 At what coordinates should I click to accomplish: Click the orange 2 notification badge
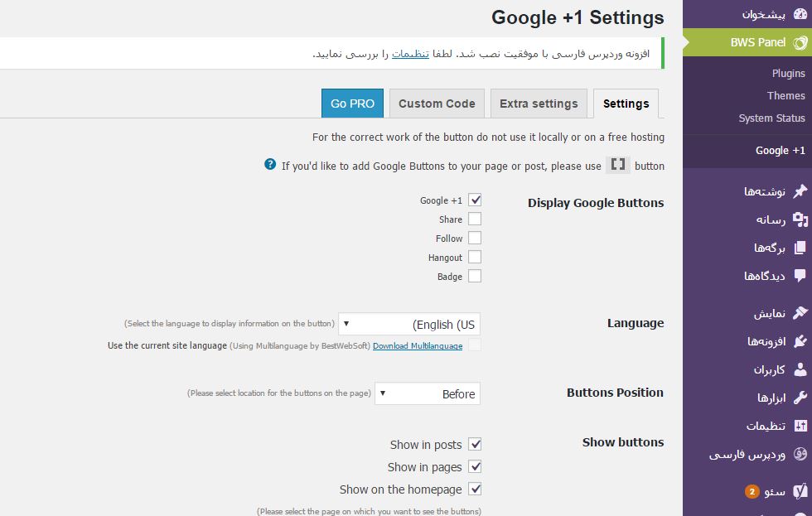[x=752, y=491]
